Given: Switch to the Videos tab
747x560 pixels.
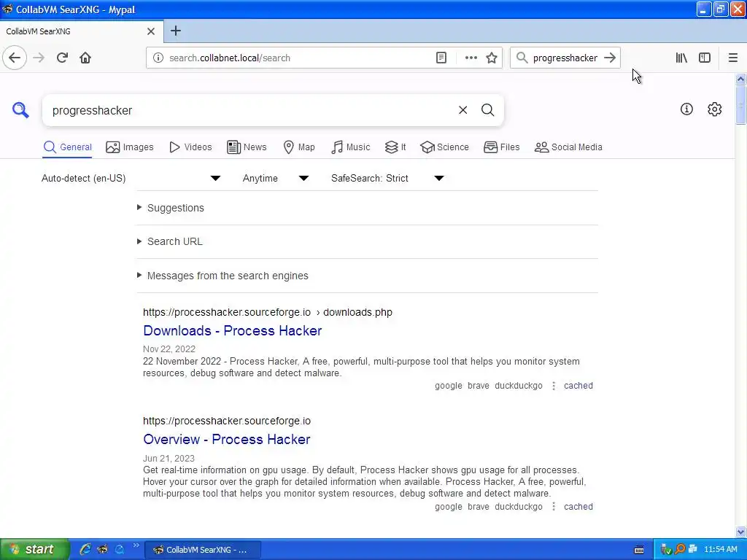Looking at the screenshot, I should click(x=190, y=147).
